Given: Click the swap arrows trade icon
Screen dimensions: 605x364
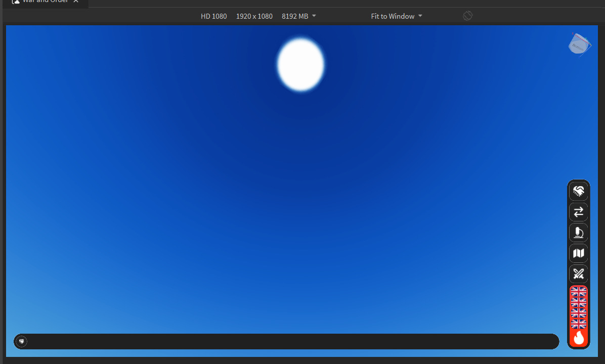Looking at the screenshot, I should click(578, 212).
